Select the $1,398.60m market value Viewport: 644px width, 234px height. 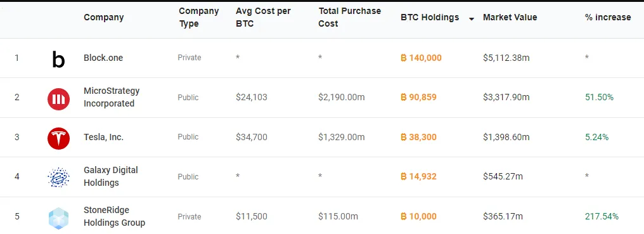tap(506, 137)
